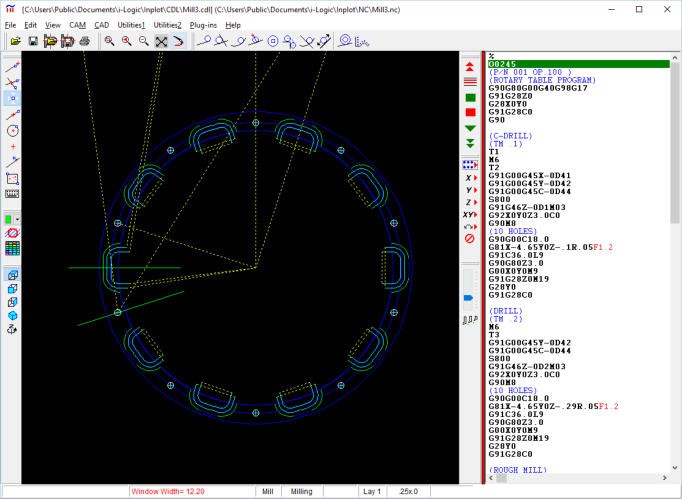Viewport: 682px width, 499px height.
Task: Click the green start square in backplot controls
Action: pos(470,98)
